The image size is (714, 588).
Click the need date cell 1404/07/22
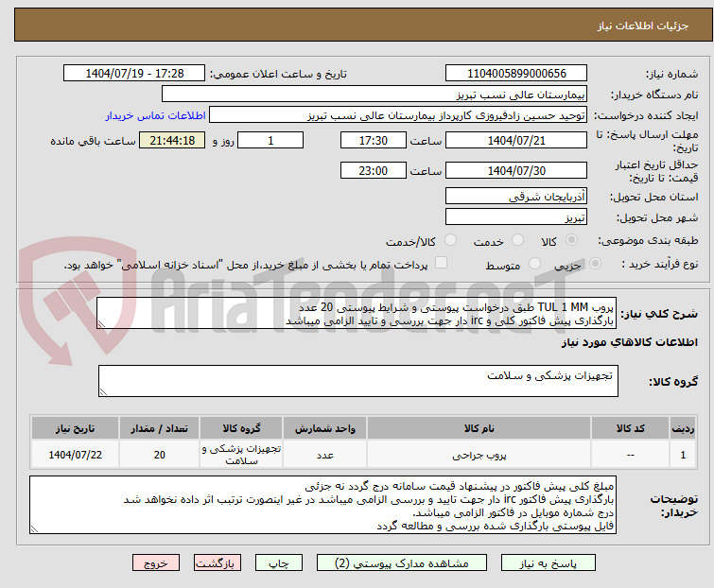[75, 455]
